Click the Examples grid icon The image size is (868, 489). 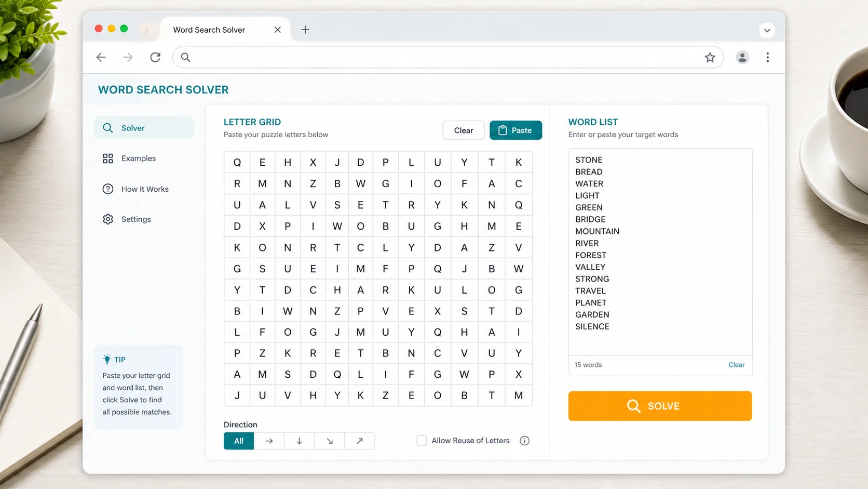click(108, 158)
